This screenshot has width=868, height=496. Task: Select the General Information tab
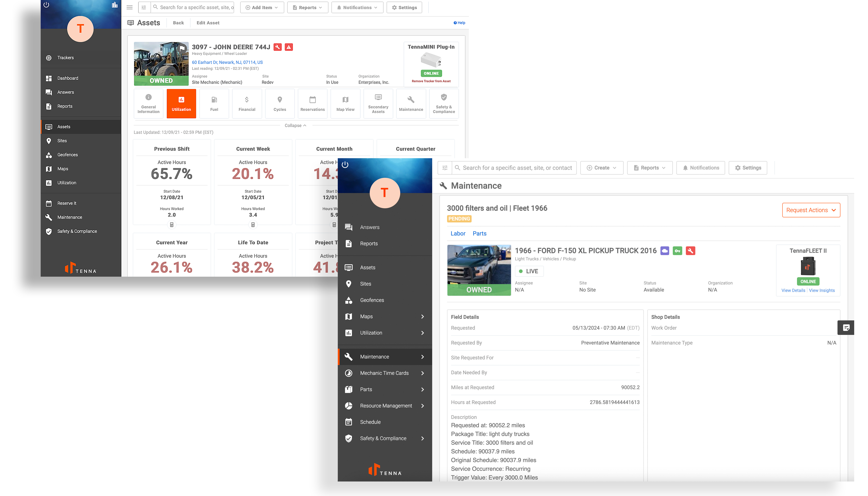[148, 104]
